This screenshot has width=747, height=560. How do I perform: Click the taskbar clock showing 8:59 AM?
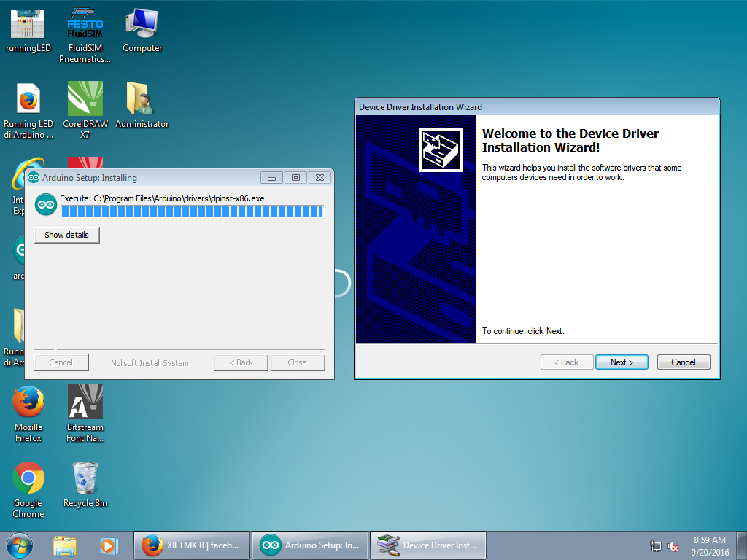click(710, 546)
